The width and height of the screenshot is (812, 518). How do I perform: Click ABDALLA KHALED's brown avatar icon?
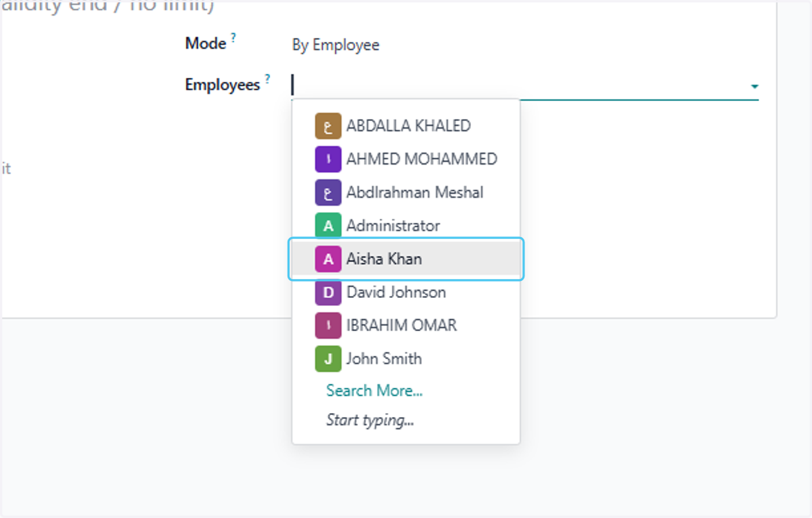328,126
